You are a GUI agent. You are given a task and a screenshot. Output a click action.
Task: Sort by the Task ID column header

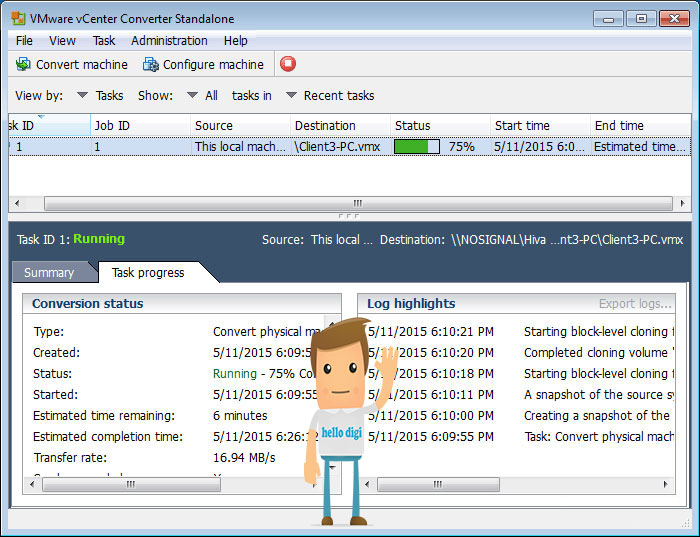[49, 125]
